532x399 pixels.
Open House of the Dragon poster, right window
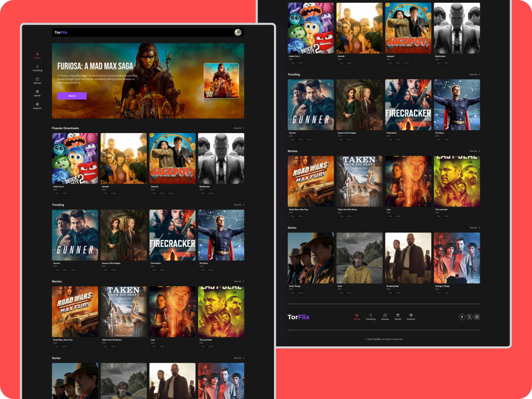[359, 105]
